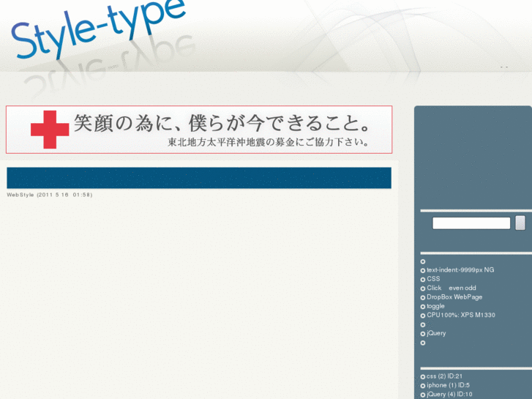
Task: Open the Click even odd entry
Action: pos(452,288)
